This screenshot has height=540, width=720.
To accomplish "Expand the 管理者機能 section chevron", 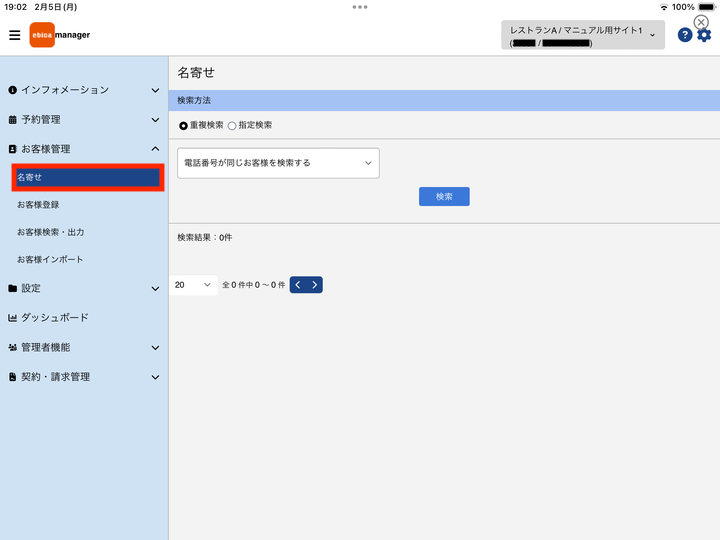I will click(x=155, y=348).
